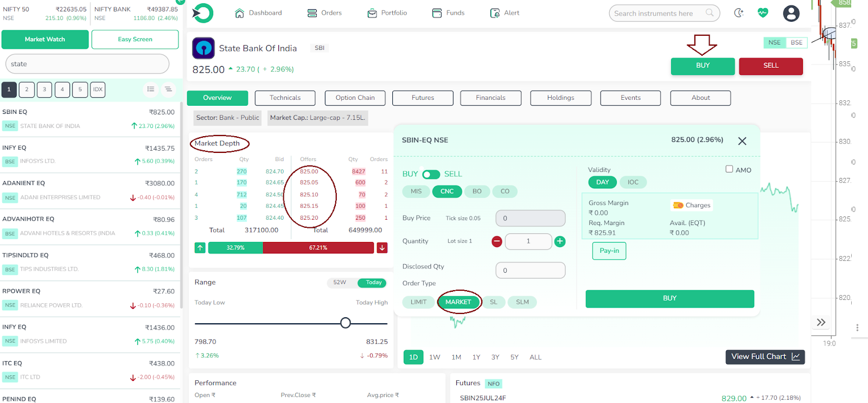Go to Portfolio section

coord(387,13)
